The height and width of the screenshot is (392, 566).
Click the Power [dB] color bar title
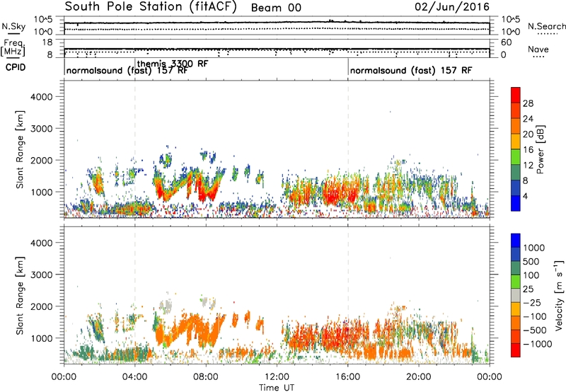point(541,149)
